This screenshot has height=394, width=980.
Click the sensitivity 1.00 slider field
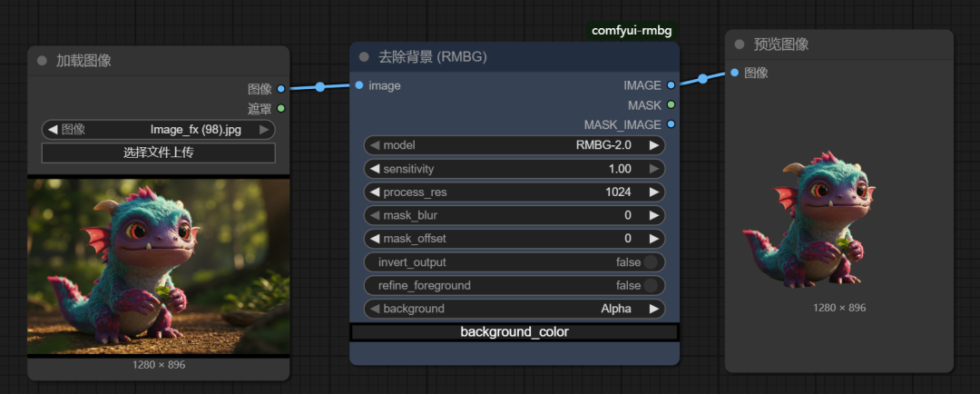(x=514, y=169)
